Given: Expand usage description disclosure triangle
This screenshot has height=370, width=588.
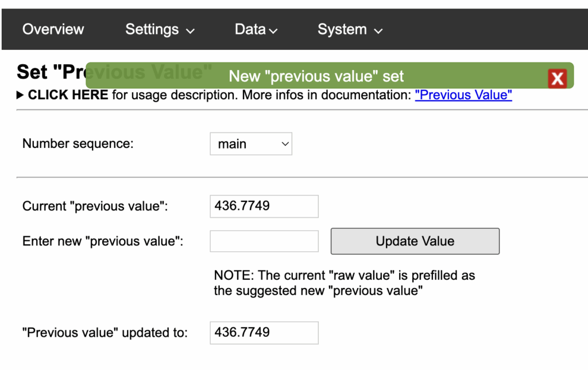Looking at the screenshot, I should coord(21,95).
